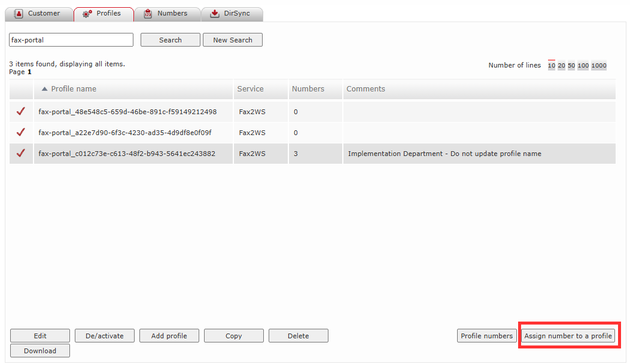Download the profile list
630x364 pixels.
click(x=39, y=350)
